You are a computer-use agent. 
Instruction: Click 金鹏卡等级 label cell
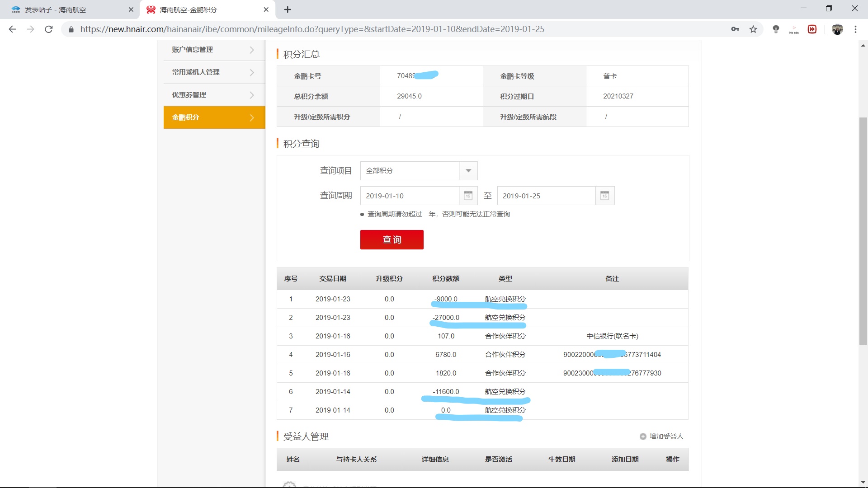(x=534, y=76)
